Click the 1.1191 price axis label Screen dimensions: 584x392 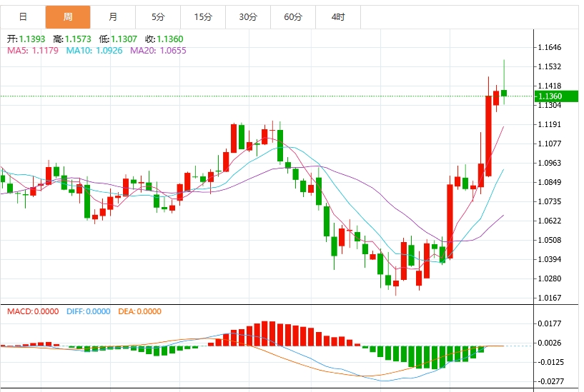click(x=550, y=124)
